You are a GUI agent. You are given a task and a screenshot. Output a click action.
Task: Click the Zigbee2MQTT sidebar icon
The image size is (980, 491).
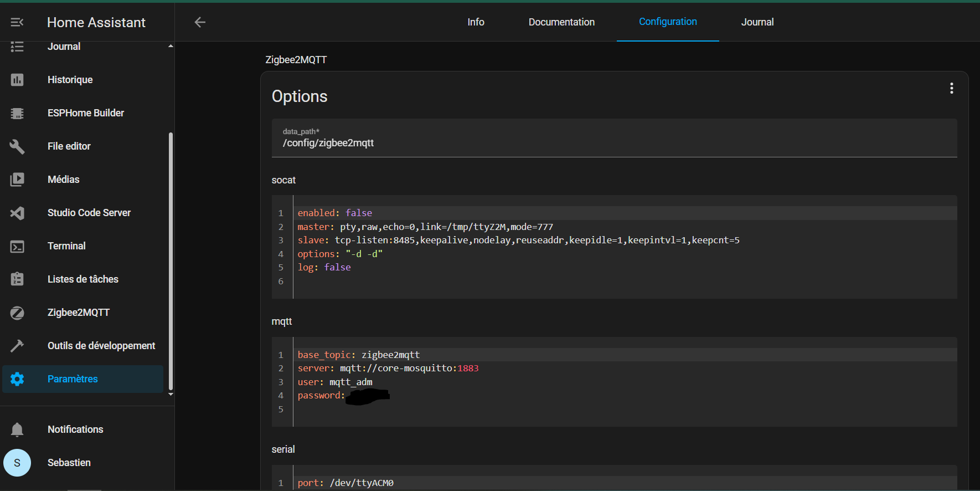pos(17,313)
